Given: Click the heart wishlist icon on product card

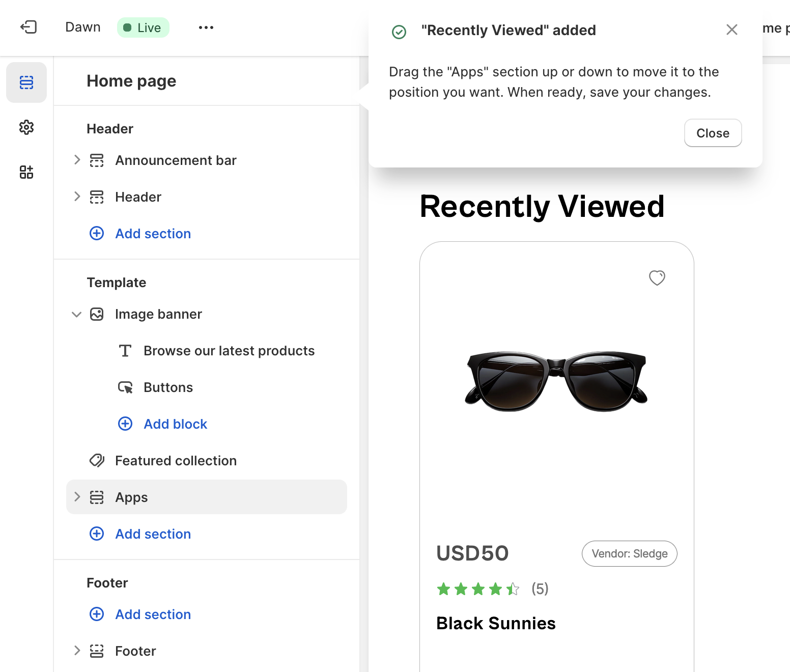Looking at the screenshot, I should click(657, 278).
